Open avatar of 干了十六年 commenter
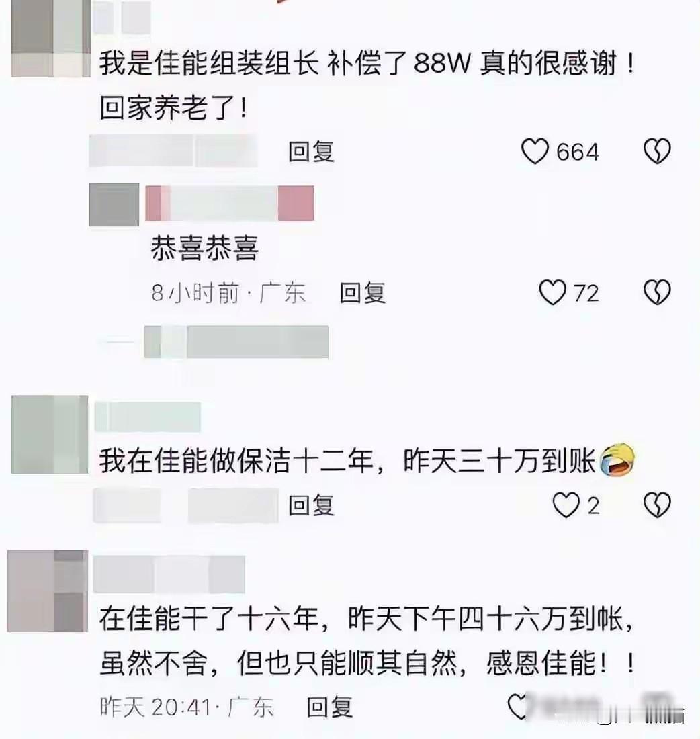Image resolution: width=700 pixels, height=739 pixels. click(48, 591)
